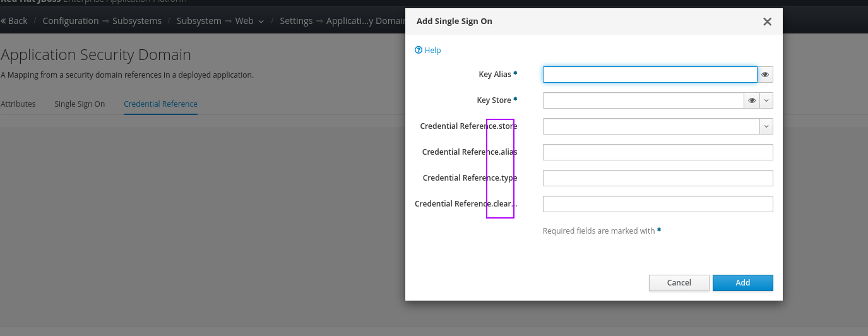Image resolution: width=868 pixels, height=336 pixels.
Task: Open the Single Sign On tab
Action: point(80,104)
